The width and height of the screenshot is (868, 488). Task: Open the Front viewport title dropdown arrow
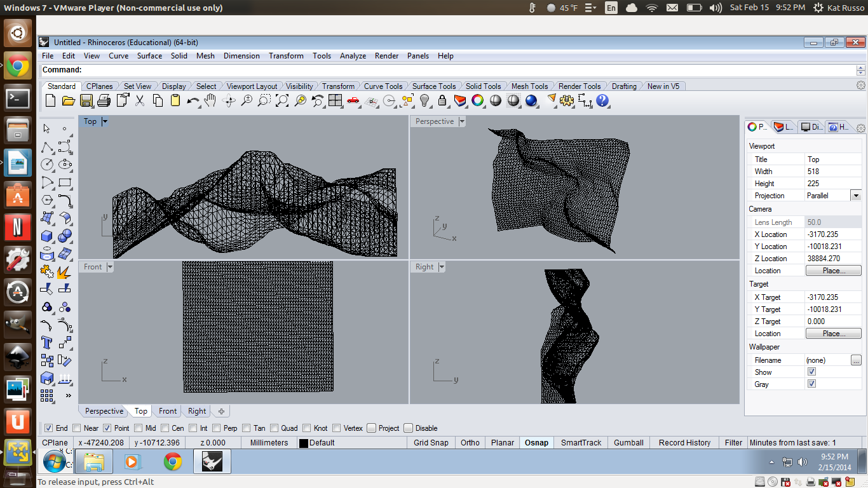point(109,267)
